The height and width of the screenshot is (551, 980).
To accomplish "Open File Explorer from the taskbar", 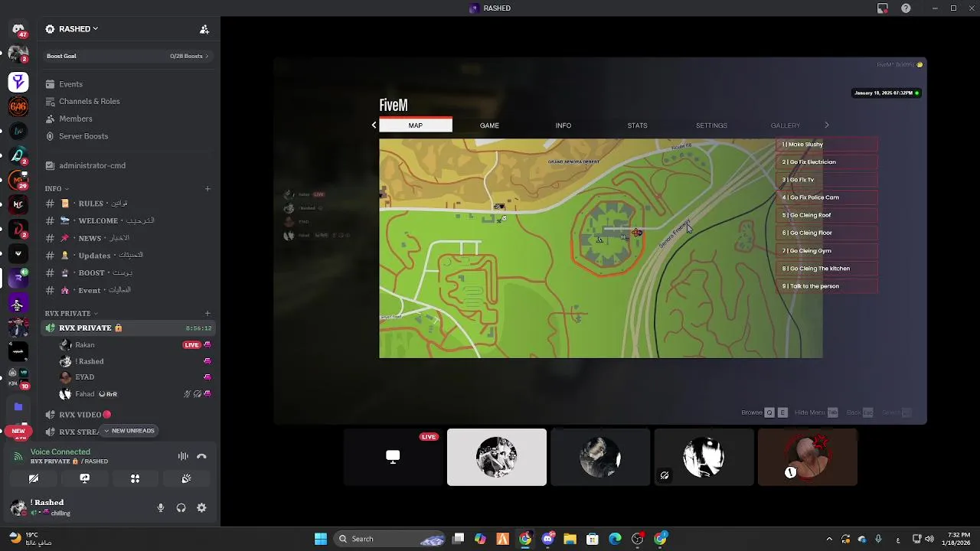I will click(x=570, y=539).
